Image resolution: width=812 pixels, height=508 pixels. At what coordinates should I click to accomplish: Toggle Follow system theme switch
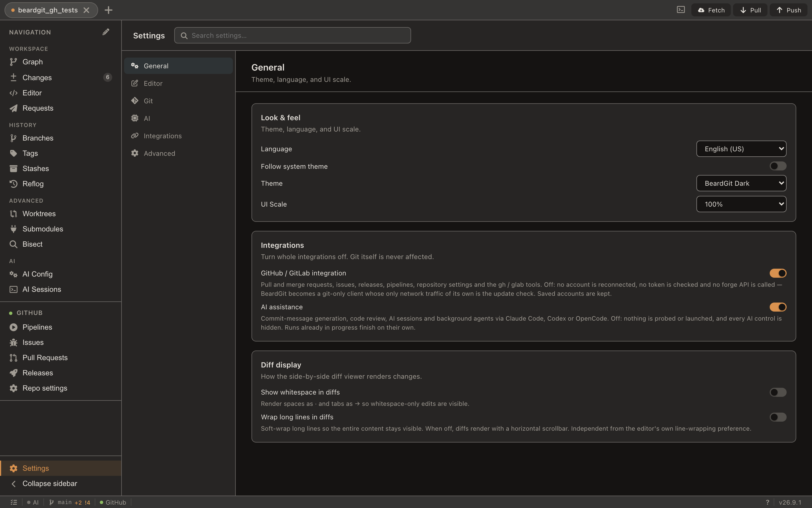click(778, 166)
